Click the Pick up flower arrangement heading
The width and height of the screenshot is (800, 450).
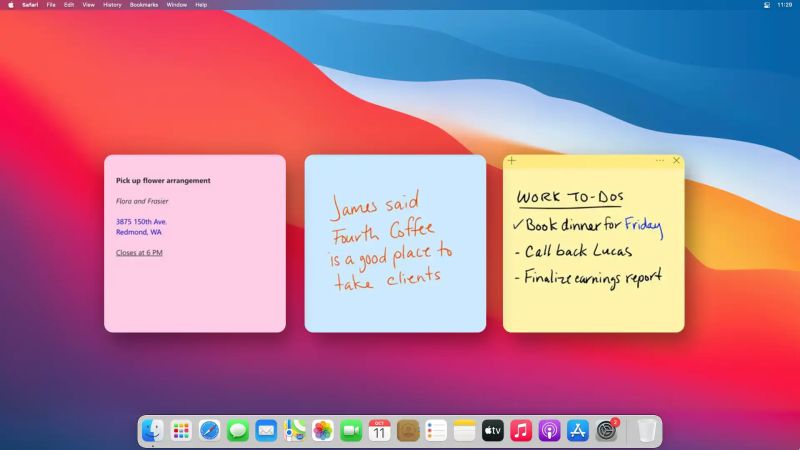tap(163, 181)
